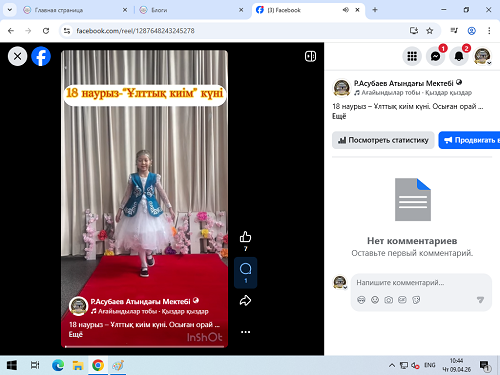Open the tab search dropdown chevron
Screen dimensions: 500x375
click(x=10, y=10)
